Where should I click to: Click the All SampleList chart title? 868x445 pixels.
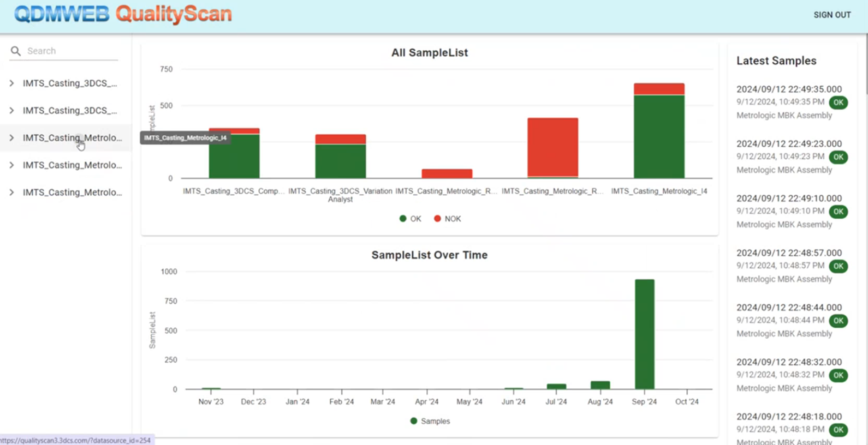point(430,53)
